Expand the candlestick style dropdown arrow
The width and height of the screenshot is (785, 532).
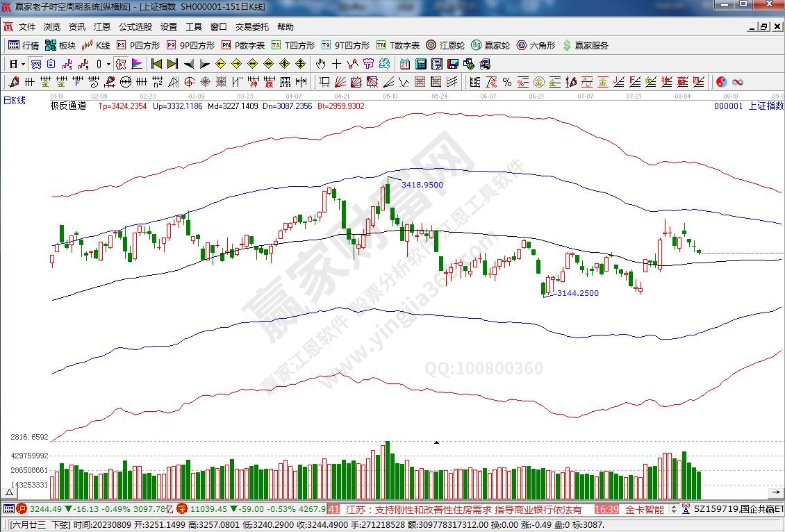click(x=108, y=64)
